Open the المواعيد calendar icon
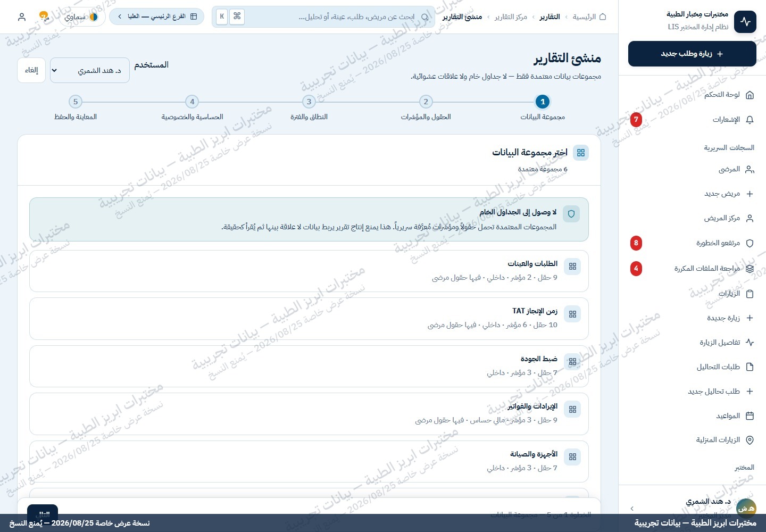The image size is (766, 532). (750, 416)
